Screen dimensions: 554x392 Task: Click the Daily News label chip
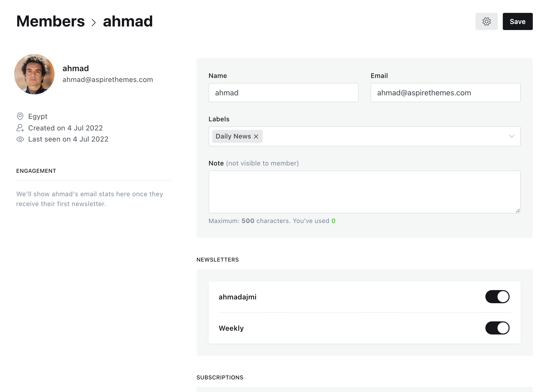click(233, 136)
